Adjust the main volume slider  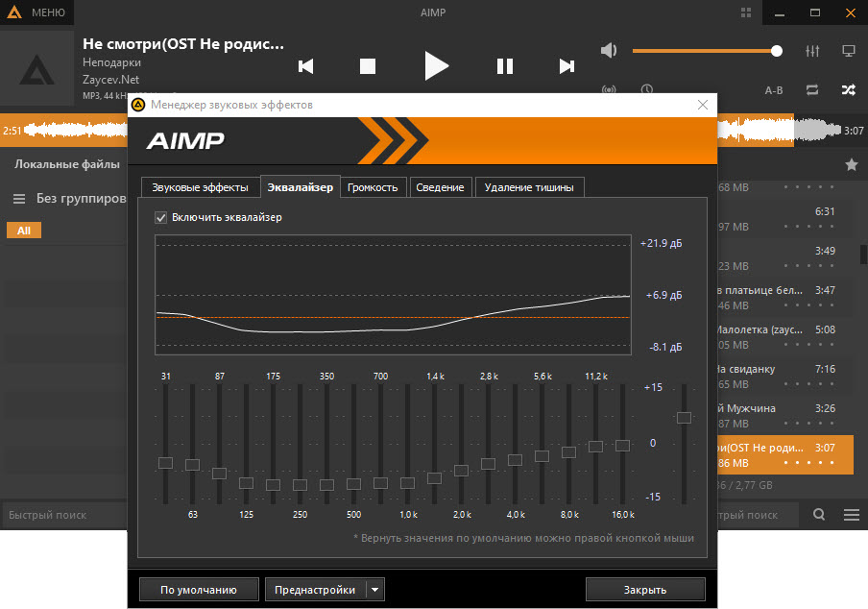(x=707, y=51)
